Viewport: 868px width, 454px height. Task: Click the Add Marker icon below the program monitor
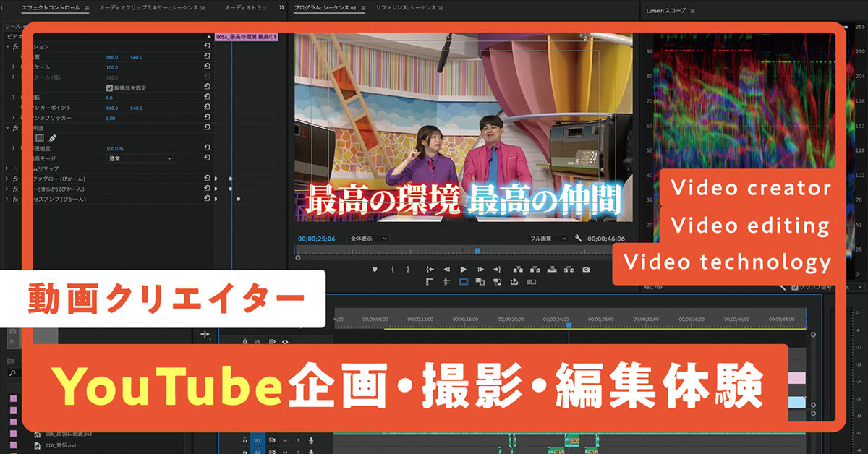(x=375, y=270)
